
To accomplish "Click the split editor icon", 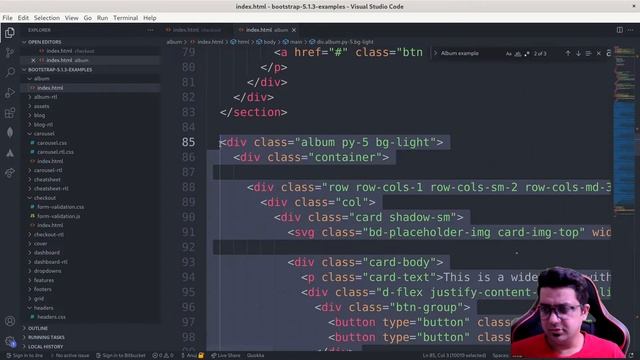I will click(x=620, y=30).
